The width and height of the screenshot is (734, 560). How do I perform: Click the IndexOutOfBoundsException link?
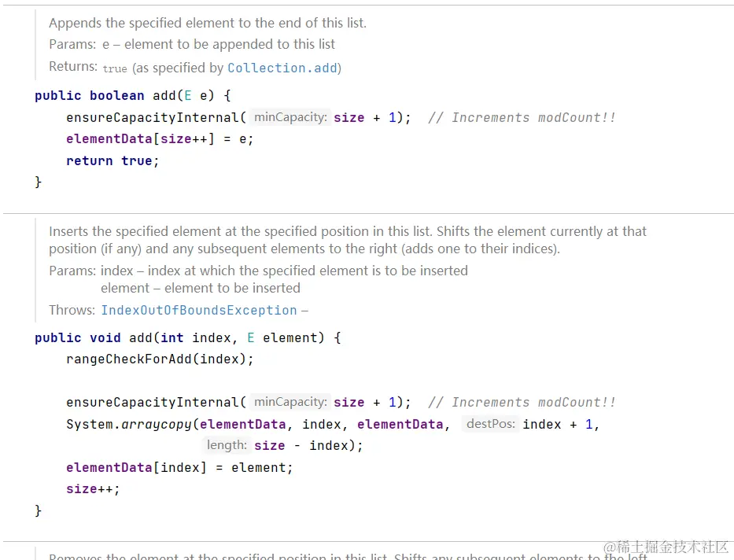click(199, 310)
